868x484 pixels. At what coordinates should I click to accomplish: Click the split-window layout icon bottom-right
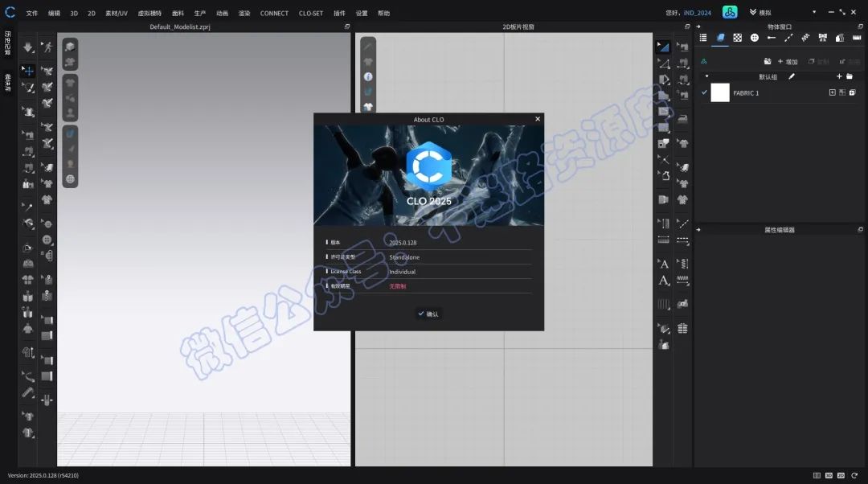click(817, 475)
